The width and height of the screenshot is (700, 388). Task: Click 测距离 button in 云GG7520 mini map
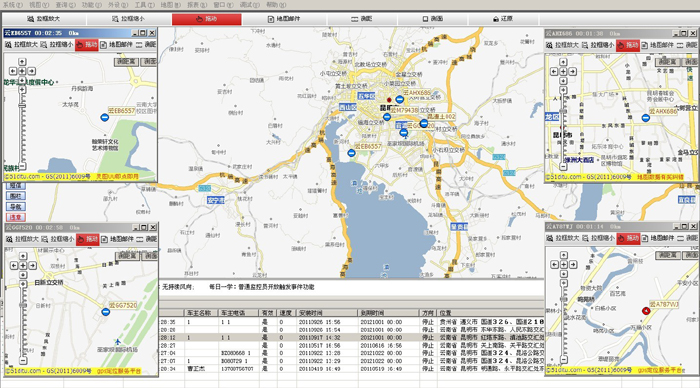[x=128, y=255]
